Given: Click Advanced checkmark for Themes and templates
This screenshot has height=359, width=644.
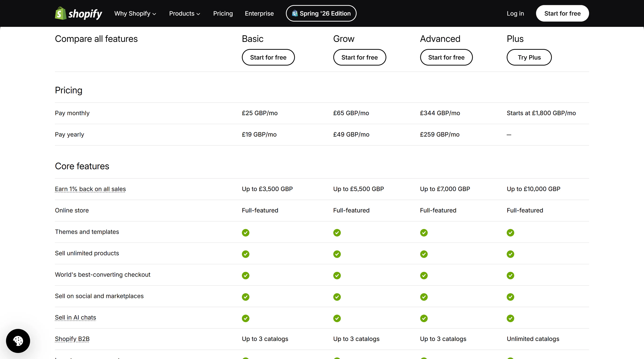Looking at the screenshot, I should pos(424,233).
